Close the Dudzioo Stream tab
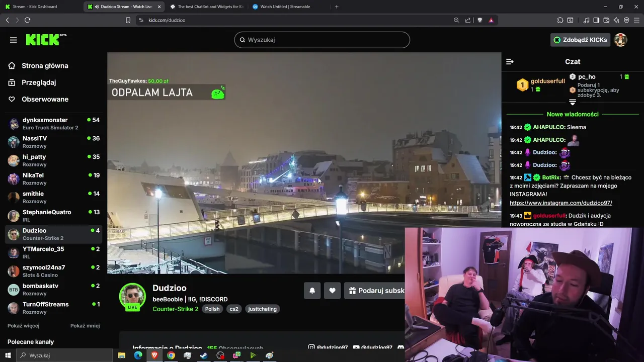Viewport: 644px width, 362px height. coord(159,7)
